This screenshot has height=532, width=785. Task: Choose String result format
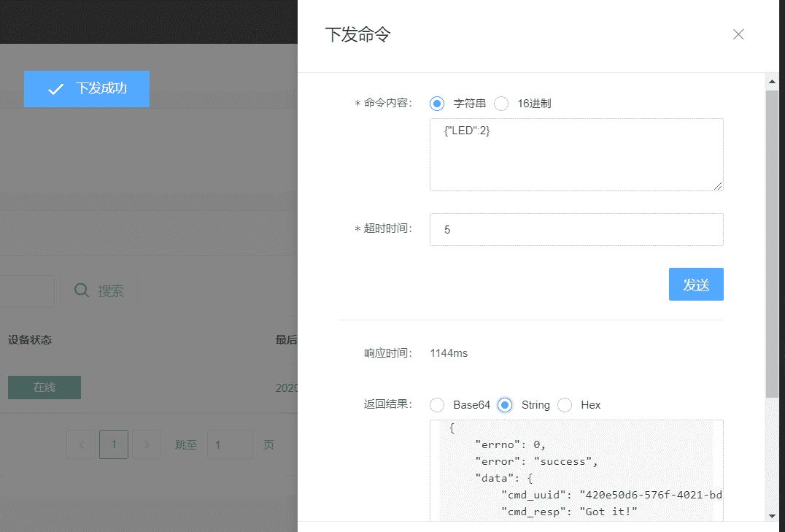coord(505,405)
